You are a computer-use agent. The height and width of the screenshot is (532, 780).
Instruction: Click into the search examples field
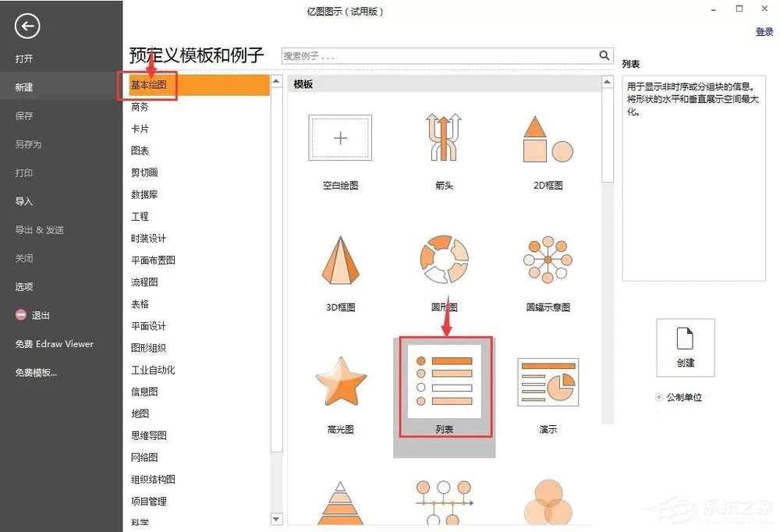[440, 55]
